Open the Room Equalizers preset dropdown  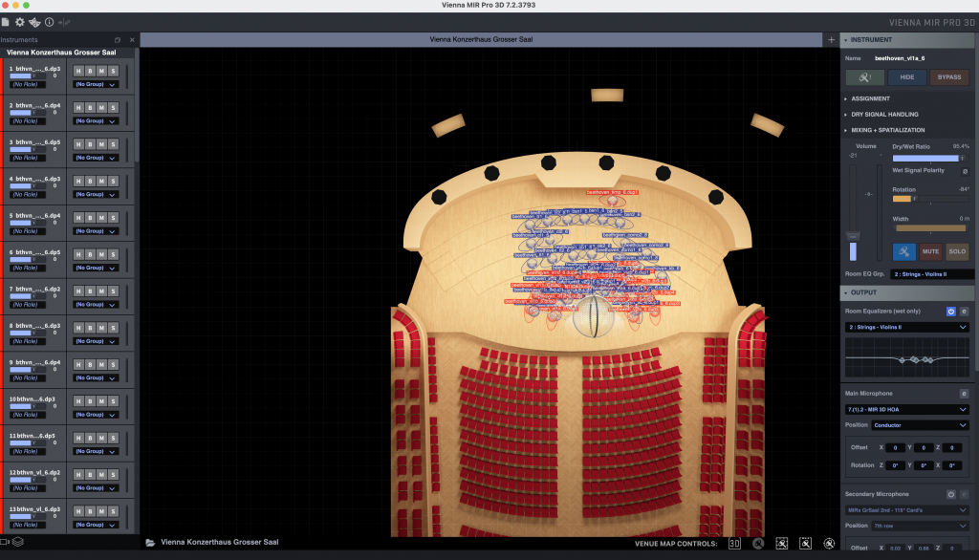906,327
